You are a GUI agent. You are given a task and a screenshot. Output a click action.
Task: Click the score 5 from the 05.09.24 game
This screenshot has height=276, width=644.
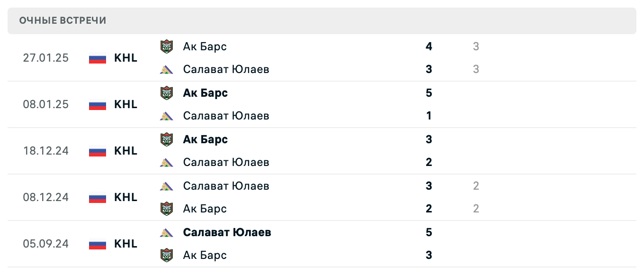point(428,232)
